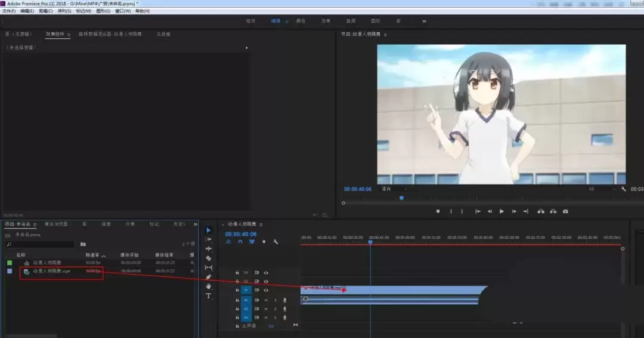The height and width of the screenshot is (338, 644).
Task: Switch to Media Browser tab
Action: [56, 224]
